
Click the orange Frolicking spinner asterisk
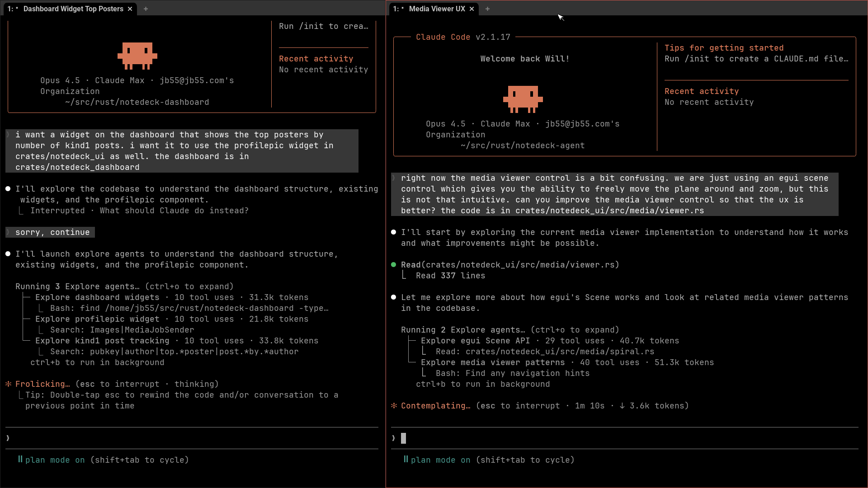point(8,384)
